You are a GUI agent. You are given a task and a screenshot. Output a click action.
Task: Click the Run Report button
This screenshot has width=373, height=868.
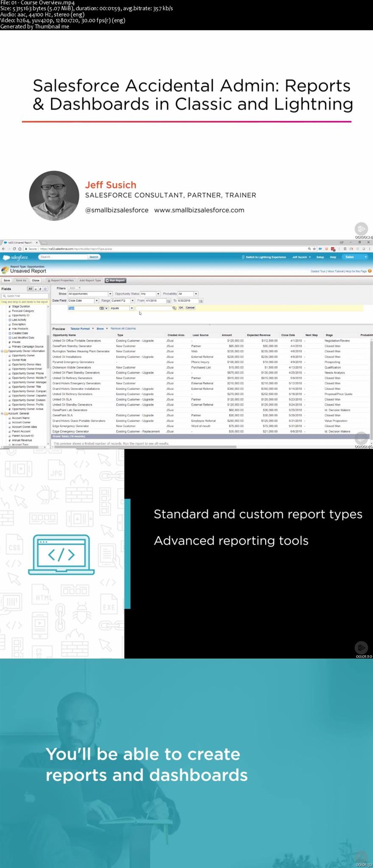click(115, 280)
